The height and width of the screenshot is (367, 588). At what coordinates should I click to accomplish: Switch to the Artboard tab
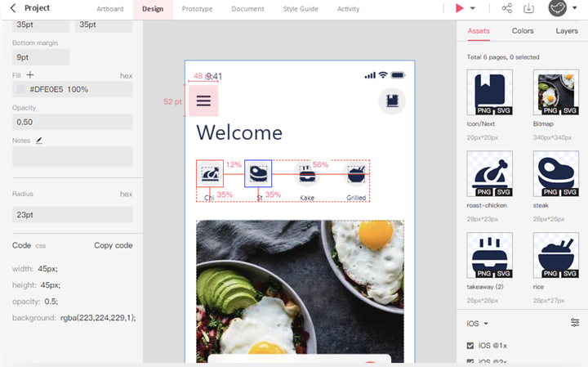[x=110, y=9]
